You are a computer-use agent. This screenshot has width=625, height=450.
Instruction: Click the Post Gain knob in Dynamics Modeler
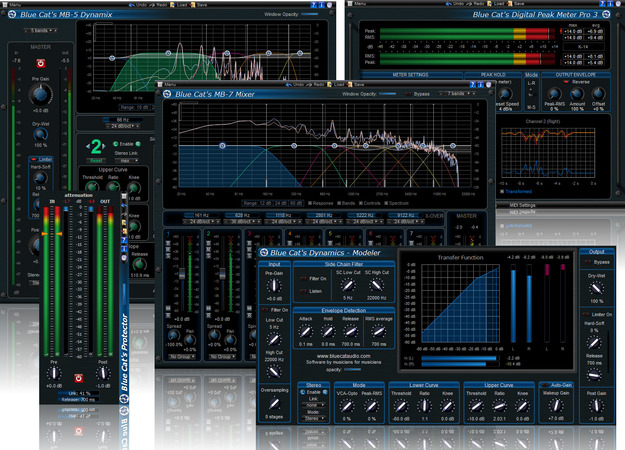[x=596, y=406]
